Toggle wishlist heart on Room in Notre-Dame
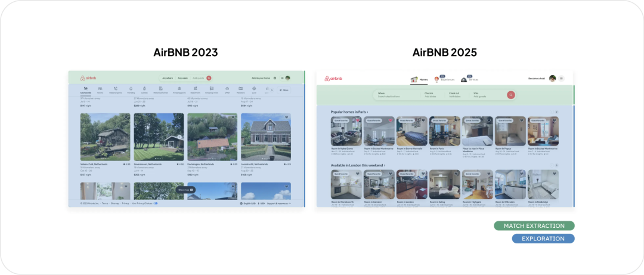 [358, 120]
